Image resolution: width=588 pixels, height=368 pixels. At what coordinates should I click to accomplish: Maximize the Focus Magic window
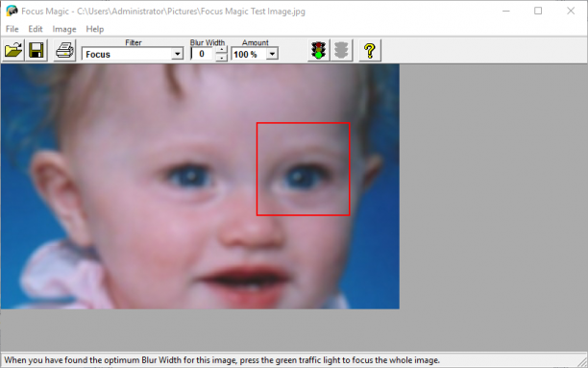[x=538, y=11]
